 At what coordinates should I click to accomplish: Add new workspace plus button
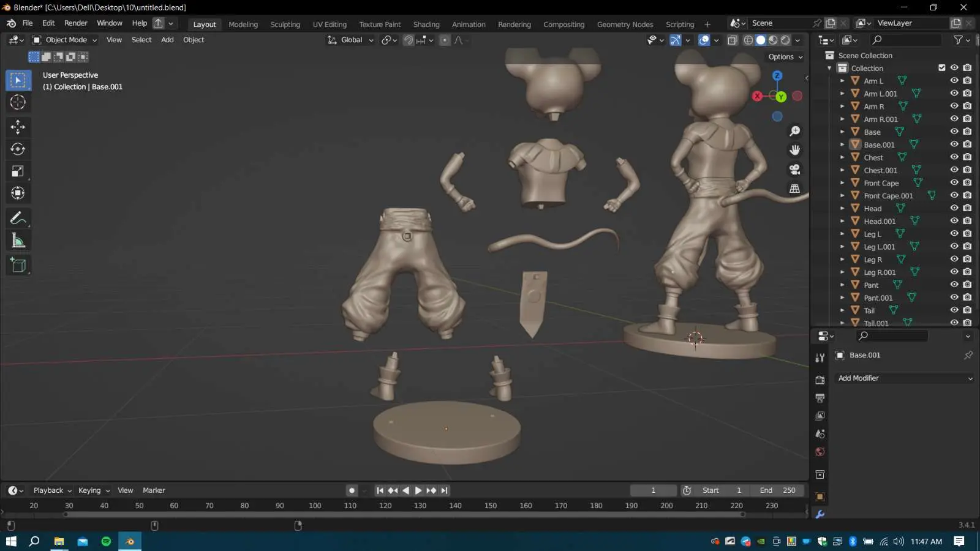pos(707,24)
